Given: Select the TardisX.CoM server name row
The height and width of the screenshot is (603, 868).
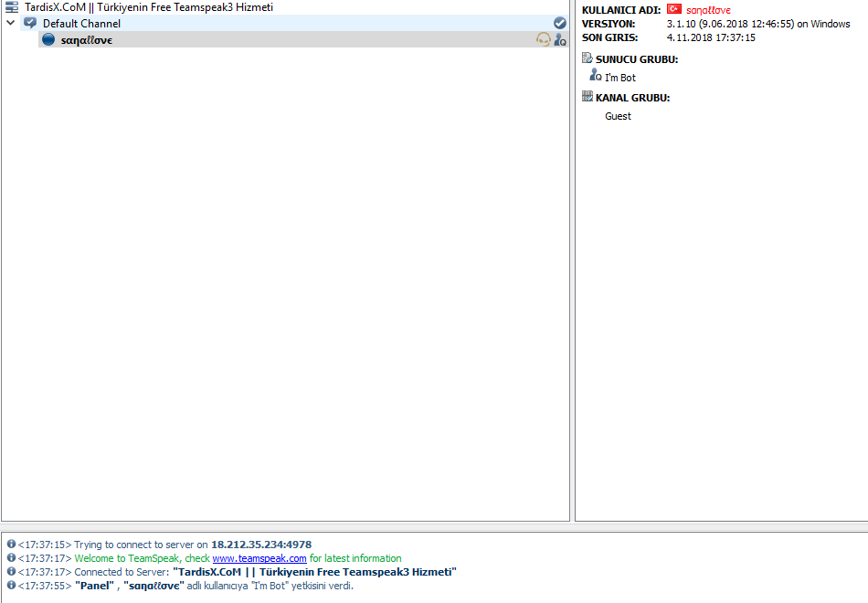Looking at the screenshot, I should pos(149,7).
